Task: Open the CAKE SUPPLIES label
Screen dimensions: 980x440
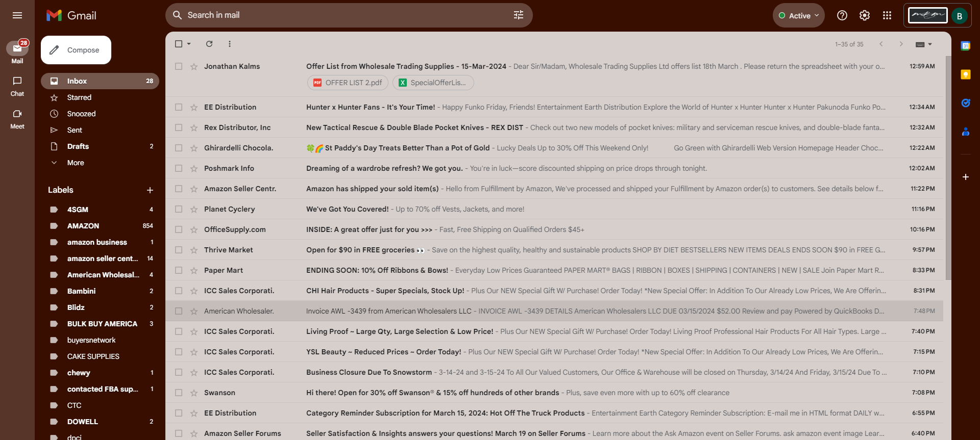Action: pyautogui.click(x=100, y=356)
